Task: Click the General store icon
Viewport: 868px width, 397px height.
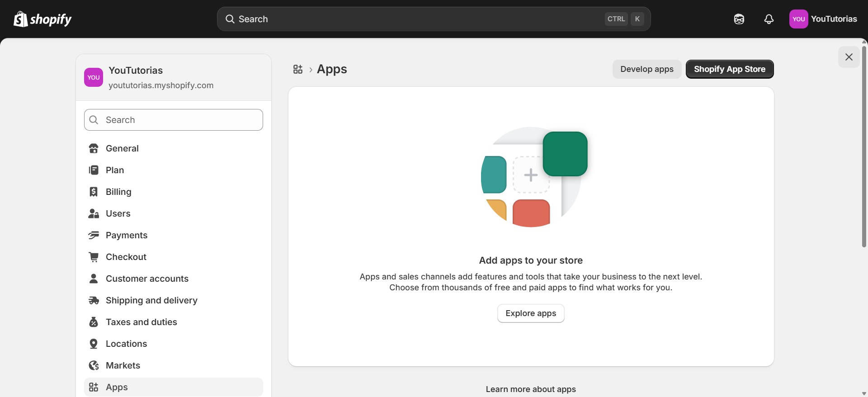Action: [94, 148]
